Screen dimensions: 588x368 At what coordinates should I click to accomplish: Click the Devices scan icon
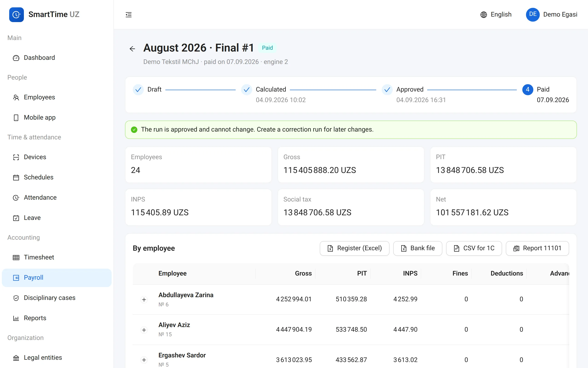coord(16,157)
